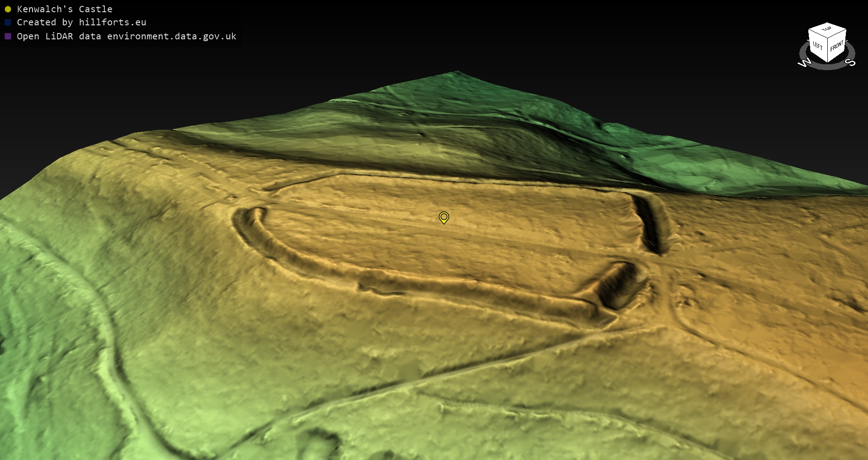868x460 pixels.
Task: Select the yellow location pin on the hillfort
Action: pos(444,218)
